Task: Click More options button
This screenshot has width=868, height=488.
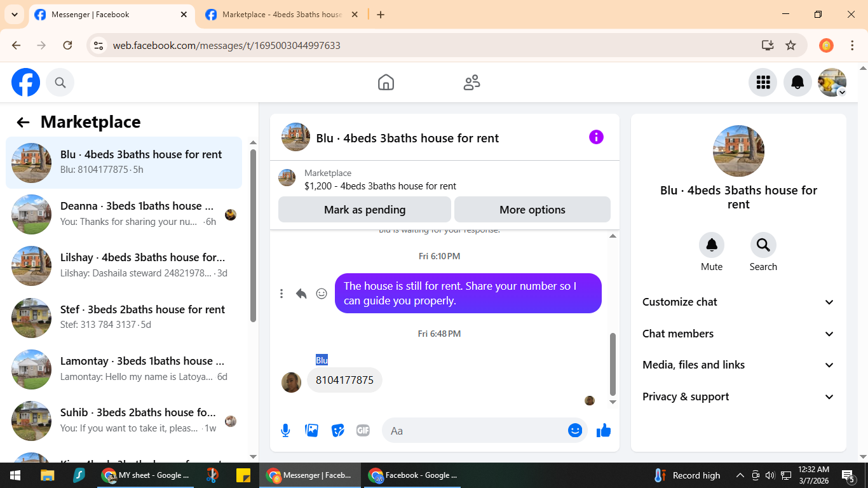Action: pos(532,210)
